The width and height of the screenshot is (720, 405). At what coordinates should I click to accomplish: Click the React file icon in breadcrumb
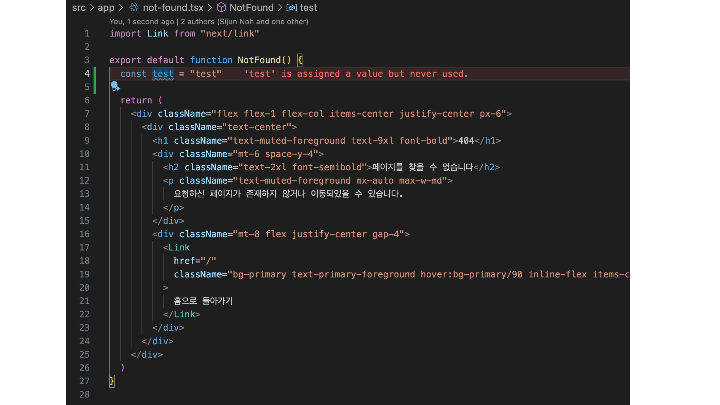coord(134,7)
